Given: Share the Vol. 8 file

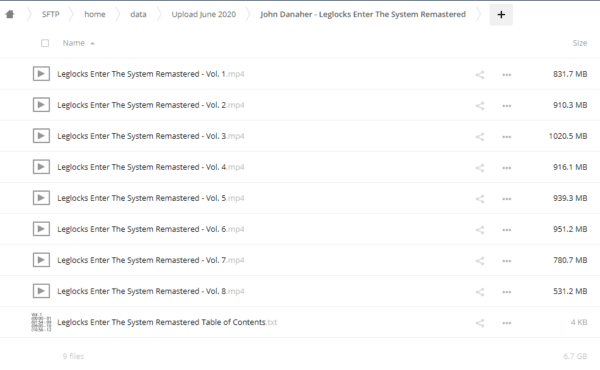Looking at the screenshot, I should (480, 292).
